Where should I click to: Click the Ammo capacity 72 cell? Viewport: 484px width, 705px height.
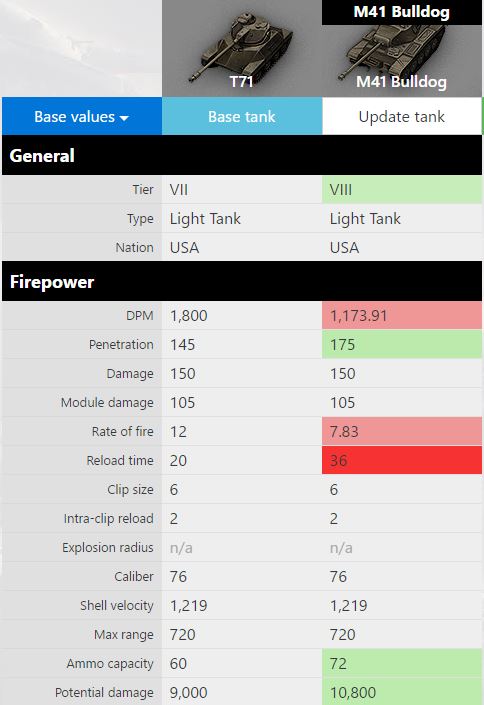click(x=402, y=663)
